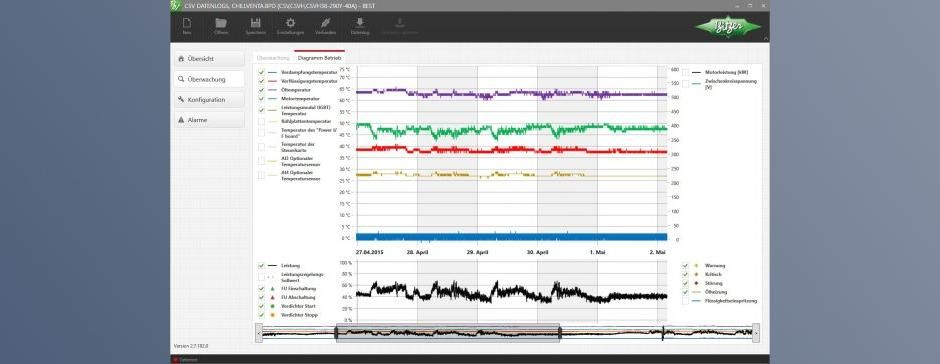Enable AI4 Optionaler Temperatursensor
The width and height of the screenshot is (940, 364).
pos(261,175)
